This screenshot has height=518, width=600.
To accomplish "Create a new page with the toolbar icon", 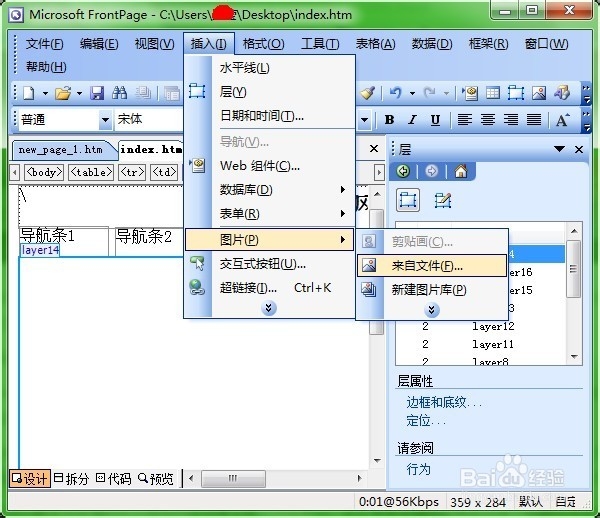I will click(29, 93).
